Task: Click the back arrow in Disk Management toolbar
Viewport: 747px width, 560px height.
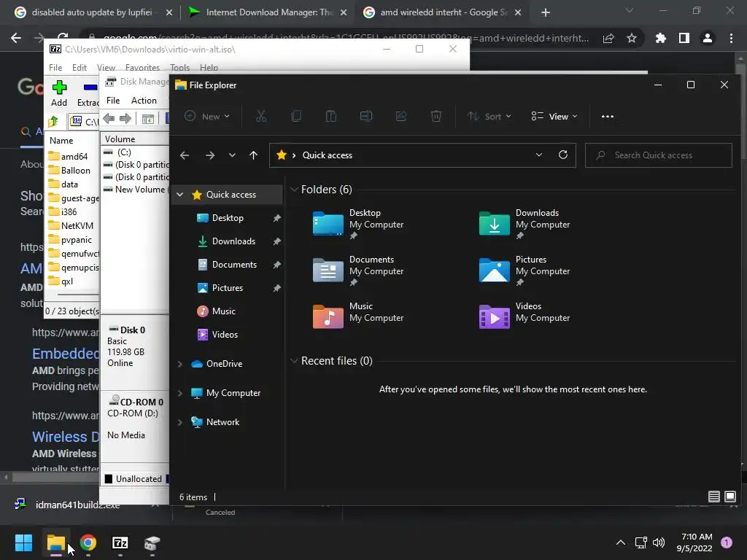Action: [x=109, y=119]
